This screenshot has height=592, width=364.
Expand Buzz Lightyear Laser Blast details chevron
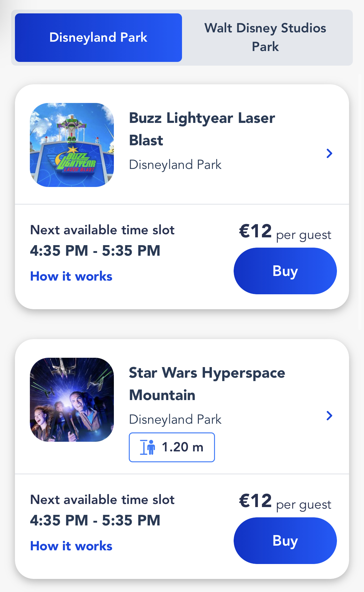(329, 153)
